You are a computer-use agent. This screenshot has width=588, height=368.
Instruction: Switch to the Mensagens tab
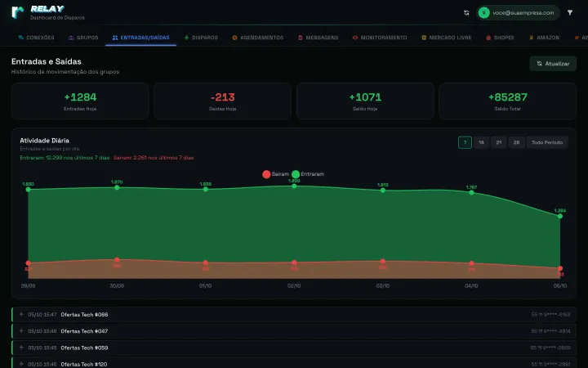pos(318,38)
